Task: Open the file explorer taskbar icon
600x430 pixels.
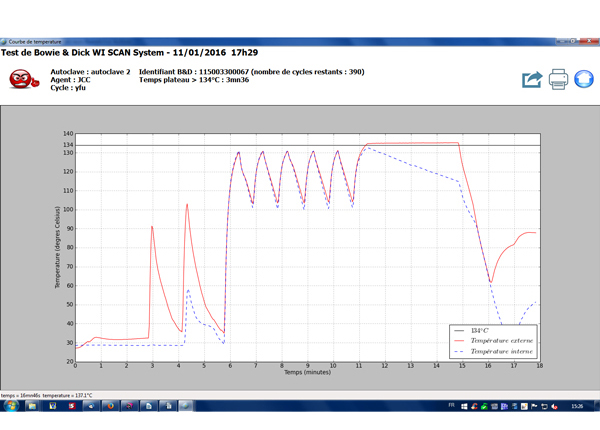Action: (x=32, y=406)
